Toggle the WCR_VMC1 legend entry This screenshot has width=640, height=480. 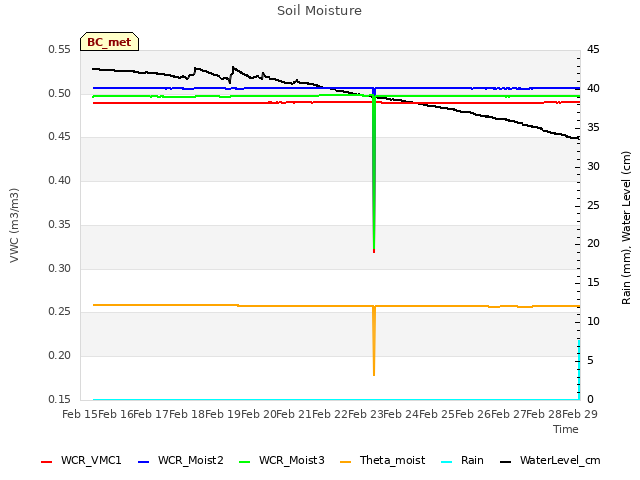click(x=81, y=460)
